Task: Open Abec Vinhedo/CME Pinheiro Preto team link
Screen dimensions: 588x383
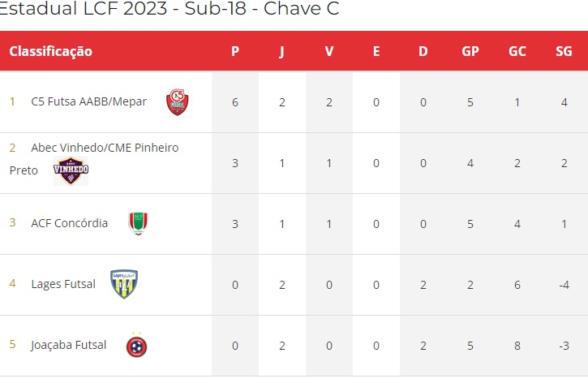Action: pyautogui.click(x=94, y=159)
